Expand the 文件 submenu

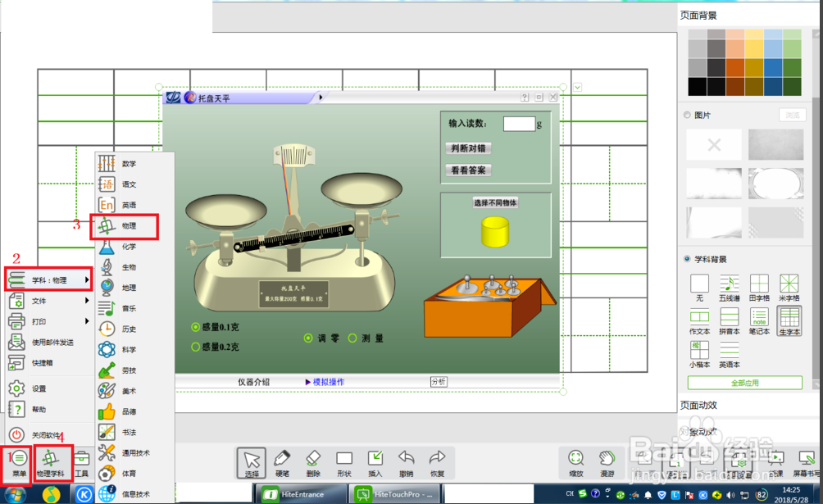[48, 301]
